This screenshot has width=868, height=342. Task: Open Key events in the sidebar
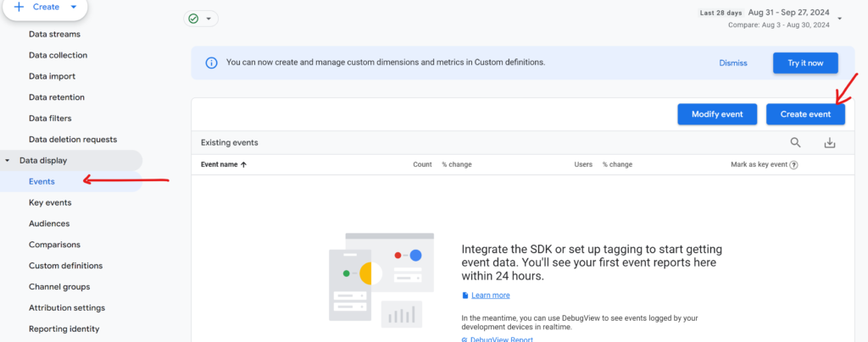[50, 203]
